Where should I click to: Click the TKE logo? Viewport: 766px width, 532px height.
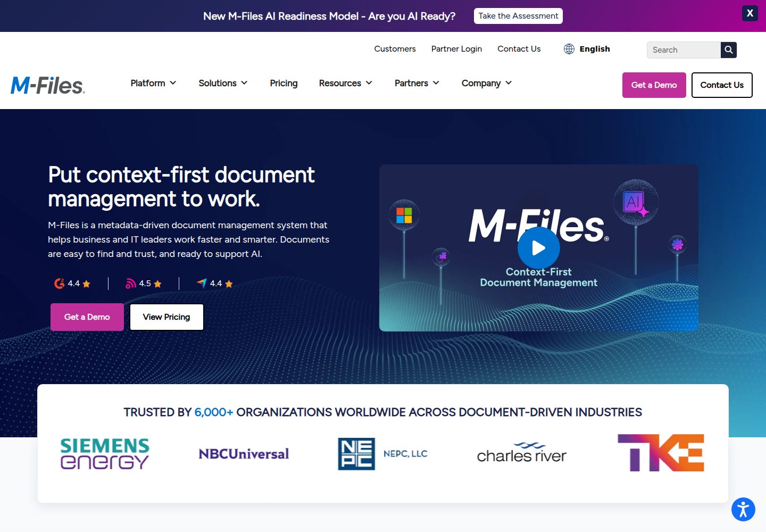click(x=661, y=453)
